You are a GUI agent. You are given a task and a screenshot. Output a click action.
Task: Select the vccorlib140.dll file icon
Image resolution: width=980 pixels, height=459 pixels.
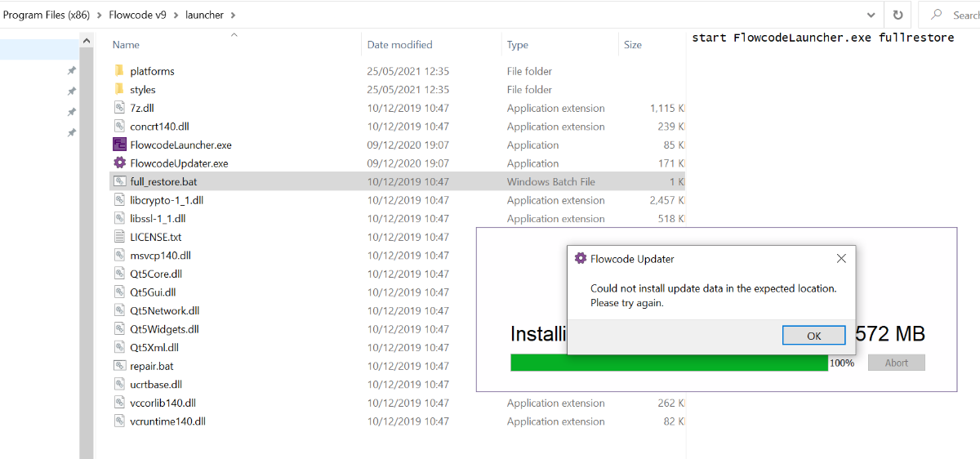[119, 403]
